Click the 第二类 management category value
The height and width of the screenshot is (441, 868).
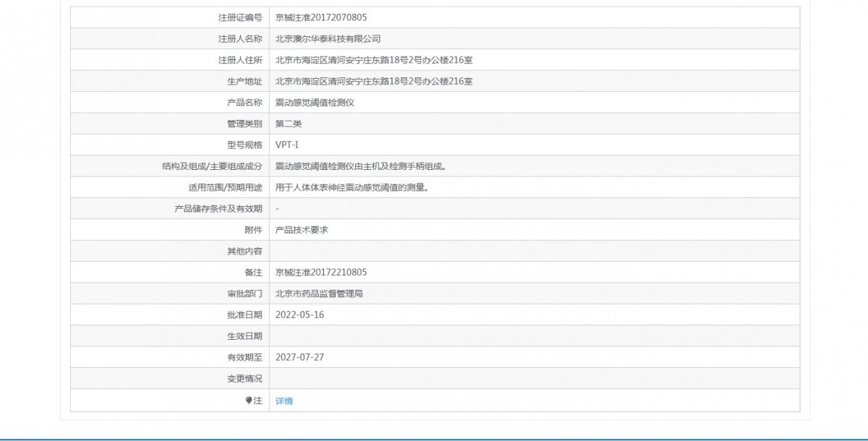pos(289,124)
